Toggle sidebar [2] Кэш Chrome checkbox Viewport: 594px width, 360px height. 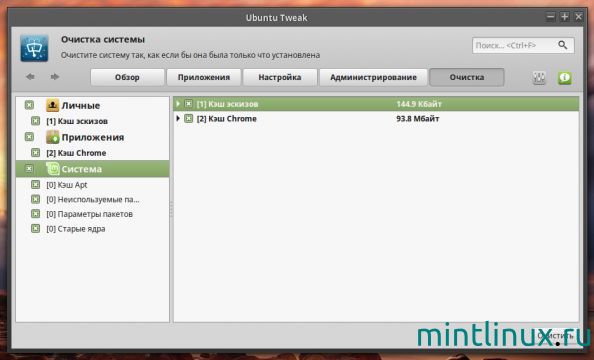point(35,153)
